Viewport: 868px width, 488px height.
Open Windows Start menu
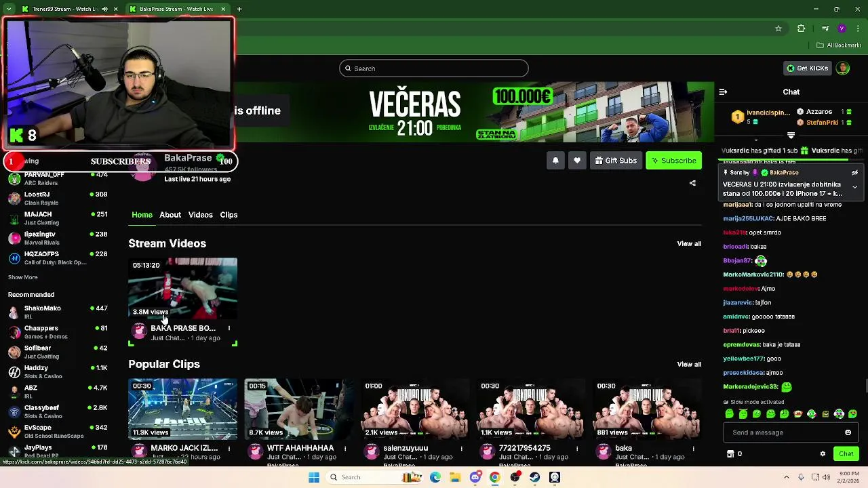pos(314,477)
